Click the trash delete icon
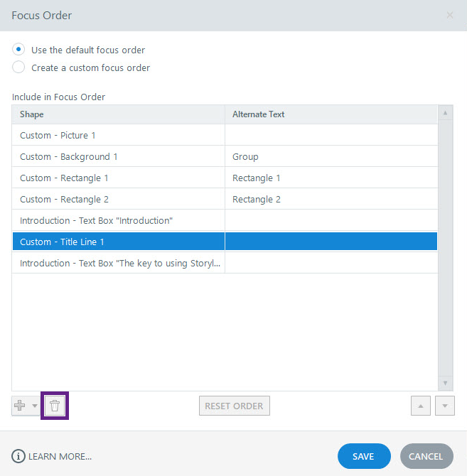The height and width of the screenshot is (476, 467). [x=55, y=406]
